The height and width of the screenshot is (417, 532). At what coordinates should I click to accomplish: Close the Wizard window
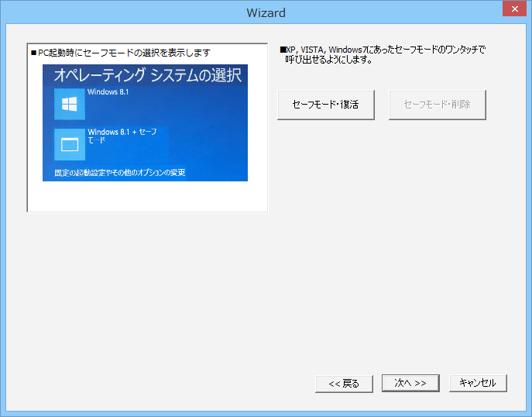point(514,9)
